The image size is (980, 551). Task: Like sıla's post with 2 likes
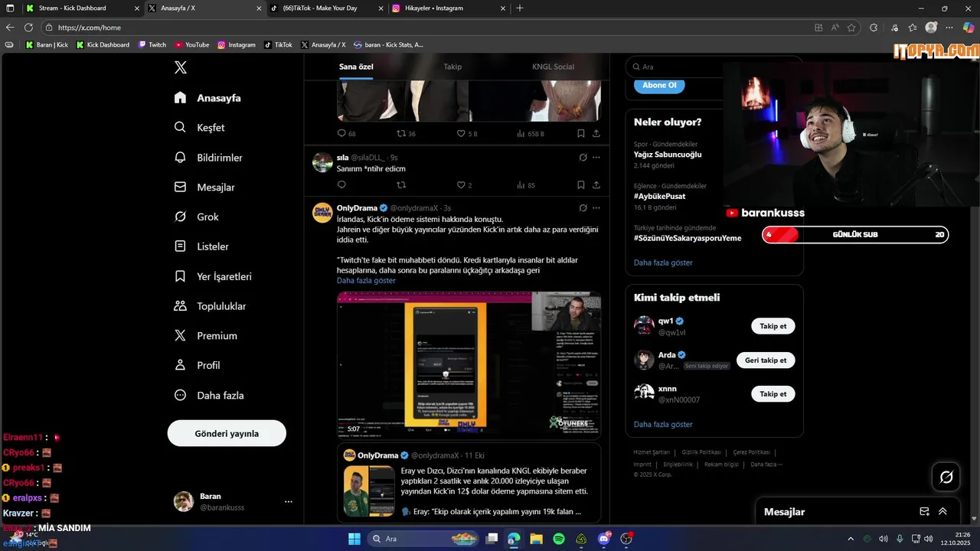click(464, 184)
